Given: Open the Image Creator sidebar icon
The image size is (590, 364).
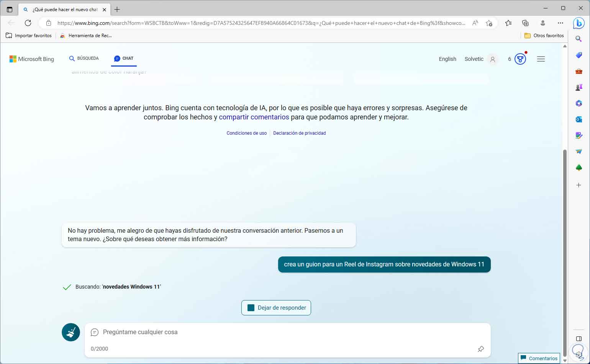Looking at the screenshot, I should pyautogui.click(x=579, y=135).
